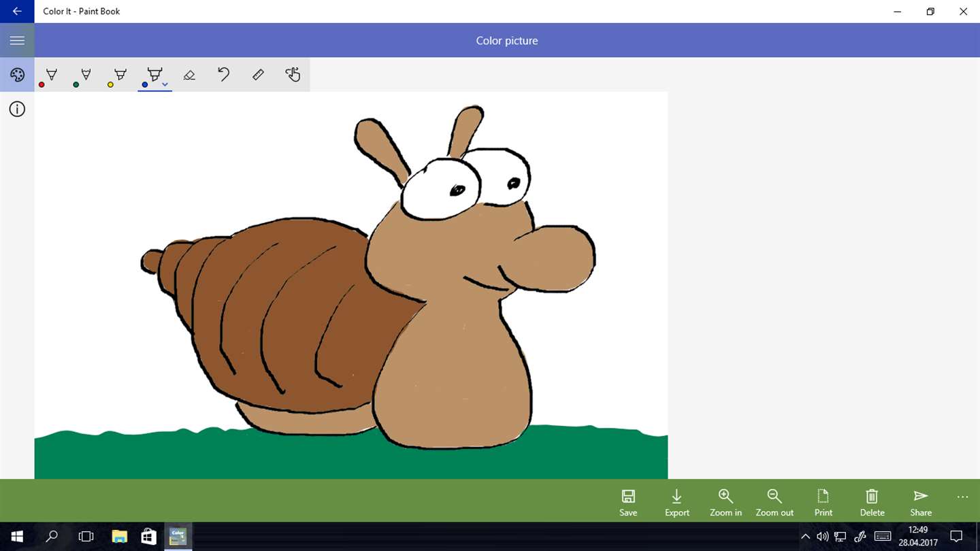The width and height of the screenshot is (980, 551).
Task: Open the palette sidebar icon
Action: point(17,75)
